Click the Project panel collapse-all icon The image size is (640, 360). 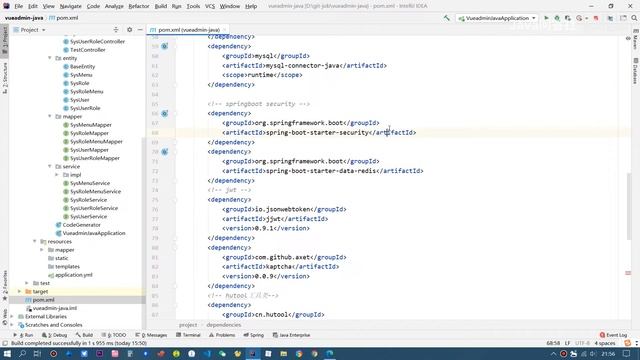click(x=116, y=30)
